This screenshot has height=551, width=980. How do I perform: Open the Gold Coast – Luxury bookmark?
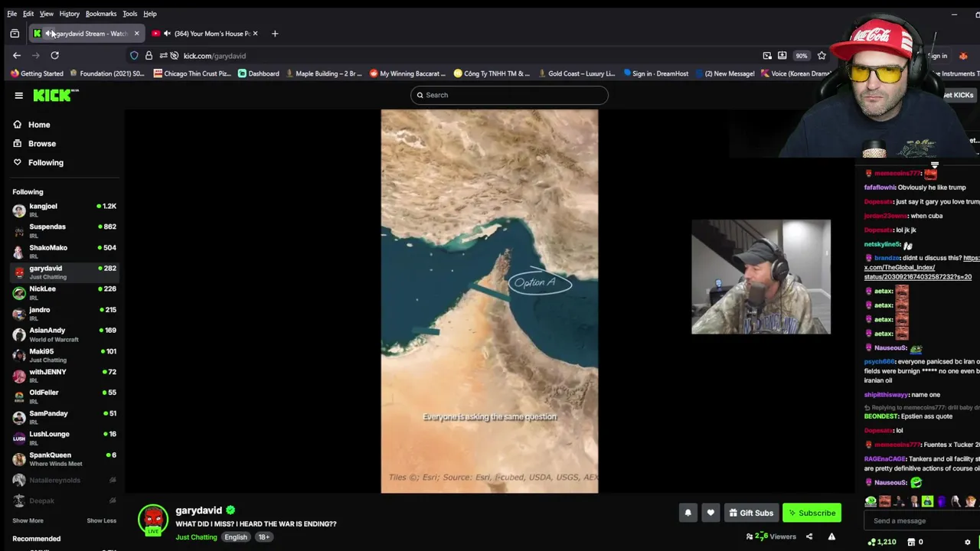pos(577,73)
